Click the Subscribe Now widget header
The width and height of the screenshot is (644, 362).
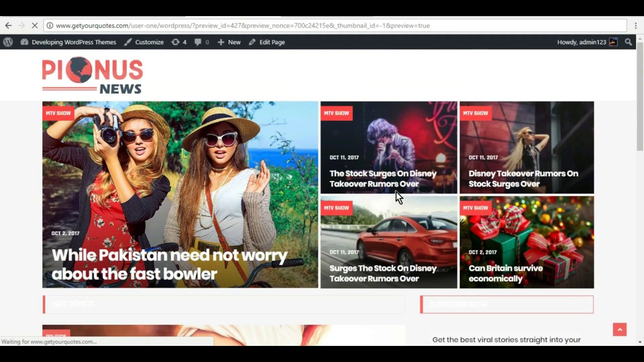pyautogui.click(x=507, y=304)
